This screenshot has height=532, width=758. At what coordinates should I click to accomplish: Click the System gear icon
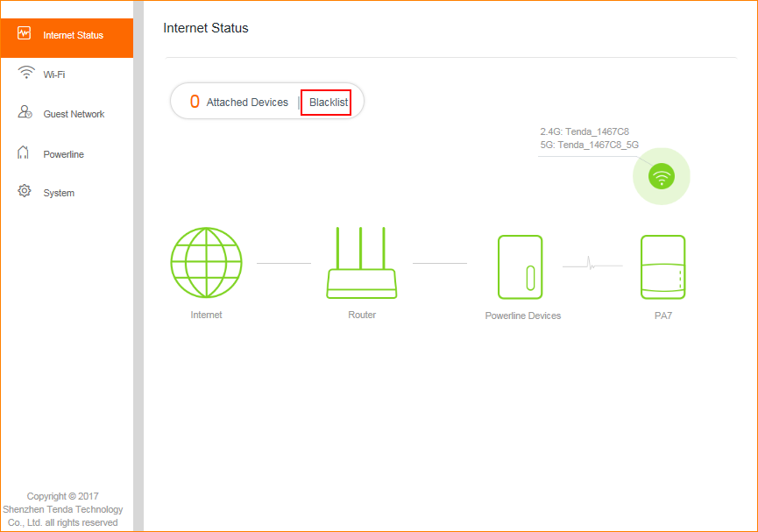pyautogui.click(x=25, y=191)
